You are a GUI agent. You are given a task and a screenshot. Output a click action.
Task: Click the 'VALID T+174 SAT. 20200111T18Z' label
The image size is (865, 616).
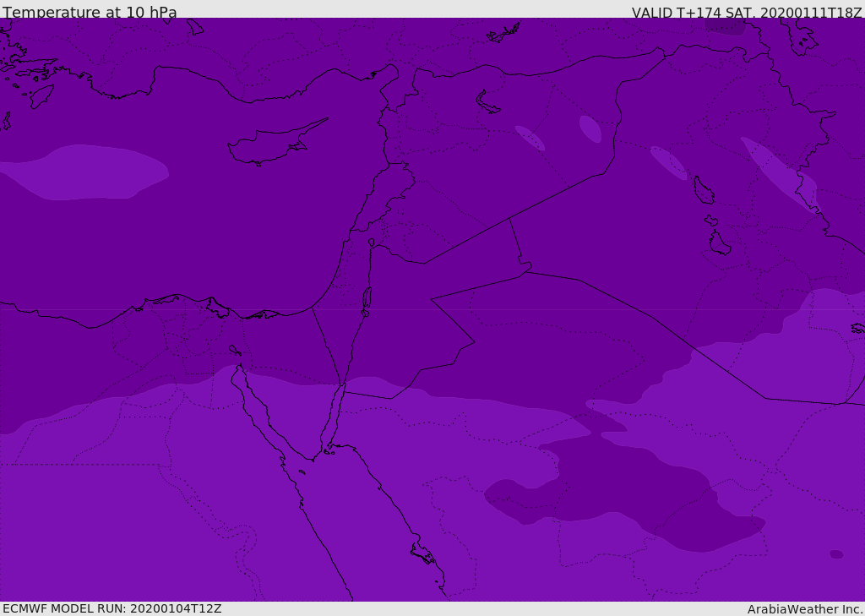click(747, 12)
